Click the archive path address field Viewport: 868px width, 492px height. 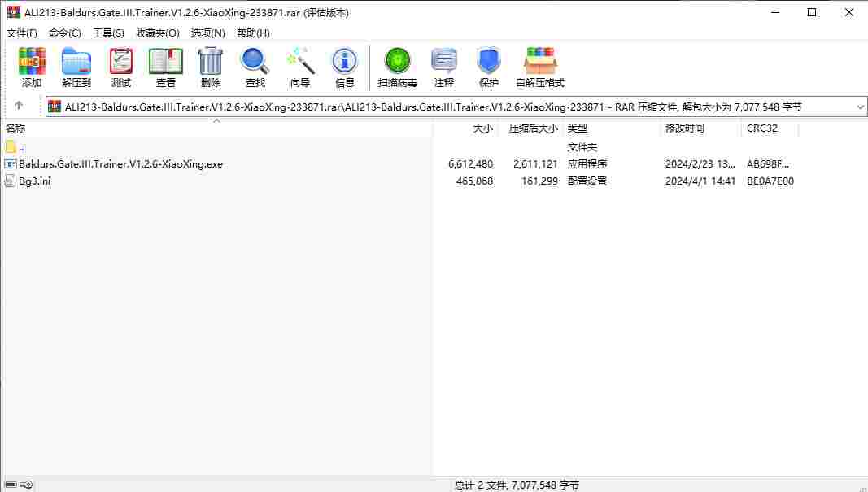(456, 107)
